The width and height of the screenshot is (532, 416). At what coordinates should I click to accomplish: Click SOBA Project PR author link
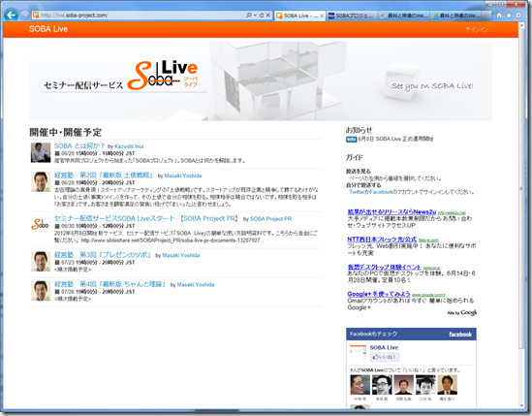tap(270, 219)
